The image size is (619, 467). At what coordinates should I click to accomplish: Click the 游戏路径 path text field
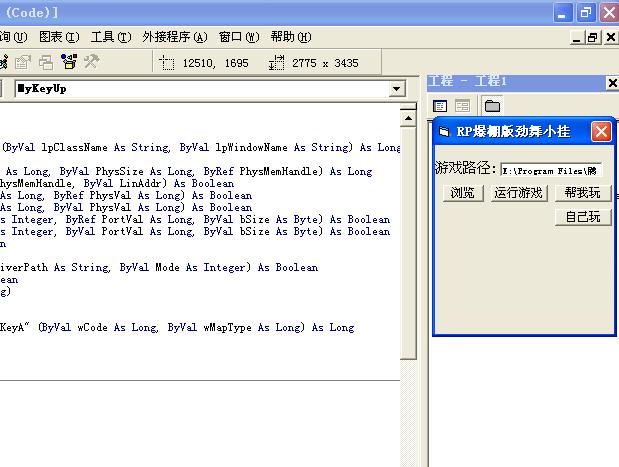click(x=551, y=171)
